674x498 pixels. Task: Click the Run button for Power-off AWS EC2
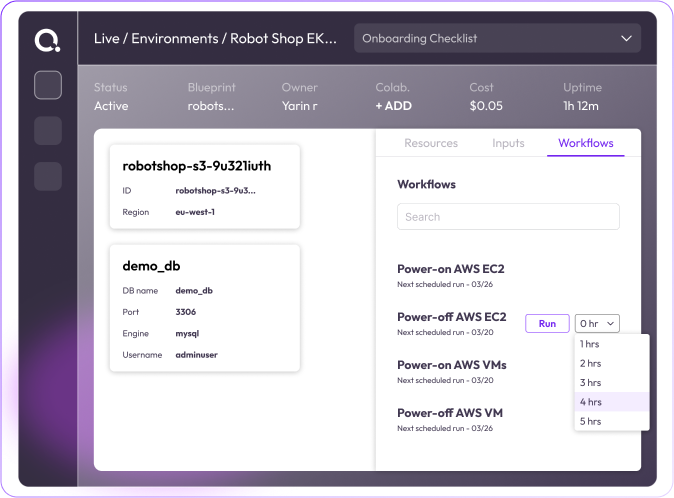[x=547, y=323]
